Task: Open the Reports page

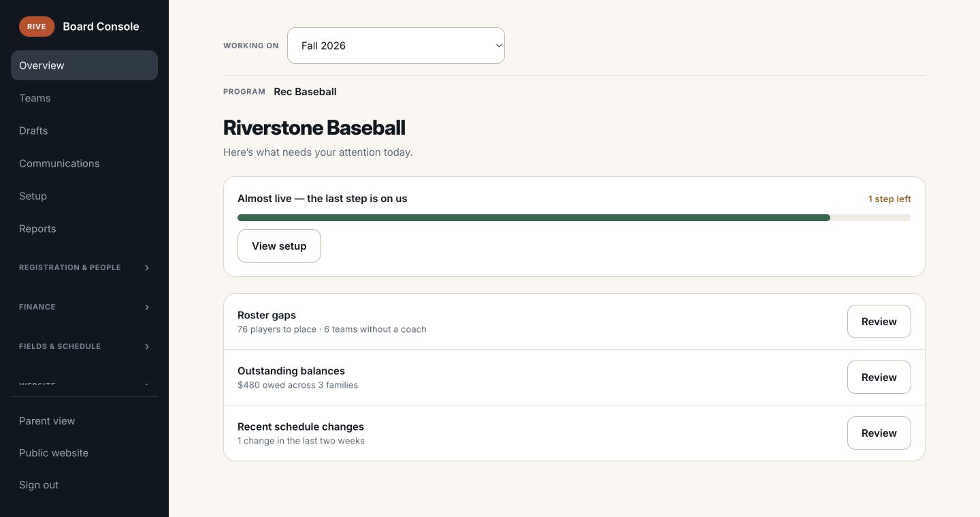Action: coord(84,229)
